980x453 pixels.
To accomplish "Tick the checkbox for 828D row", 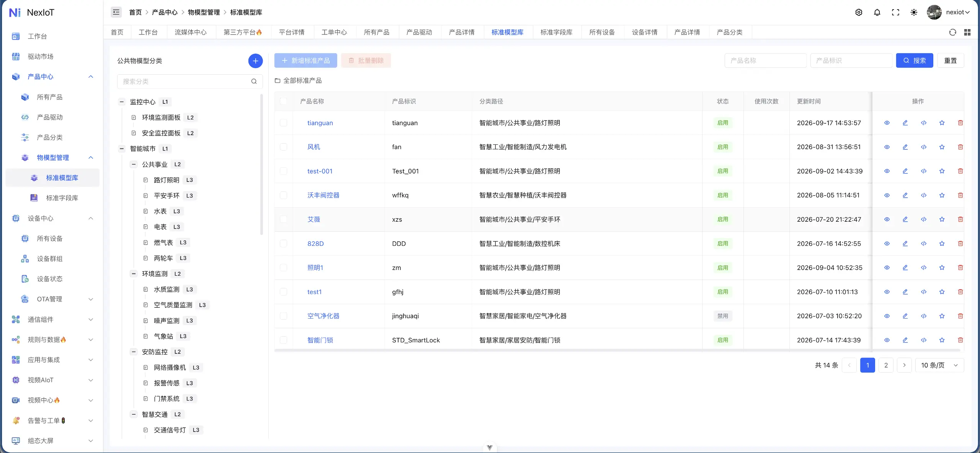I will (x=283, y=244).
